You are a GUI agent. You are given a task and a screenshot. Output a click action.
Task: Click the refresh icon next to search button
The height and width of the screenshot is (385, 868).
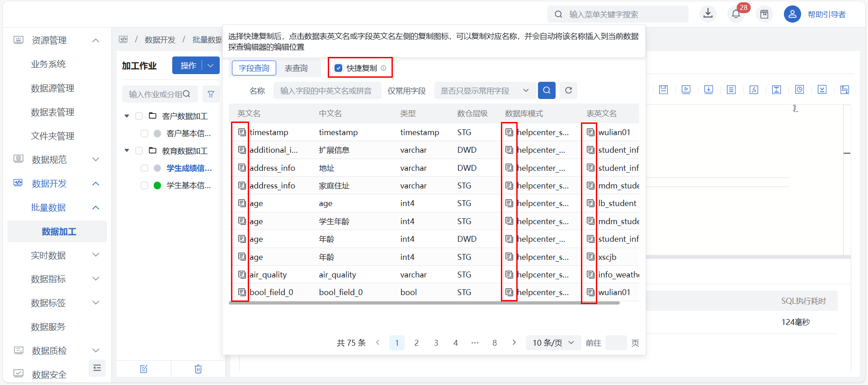568,90
